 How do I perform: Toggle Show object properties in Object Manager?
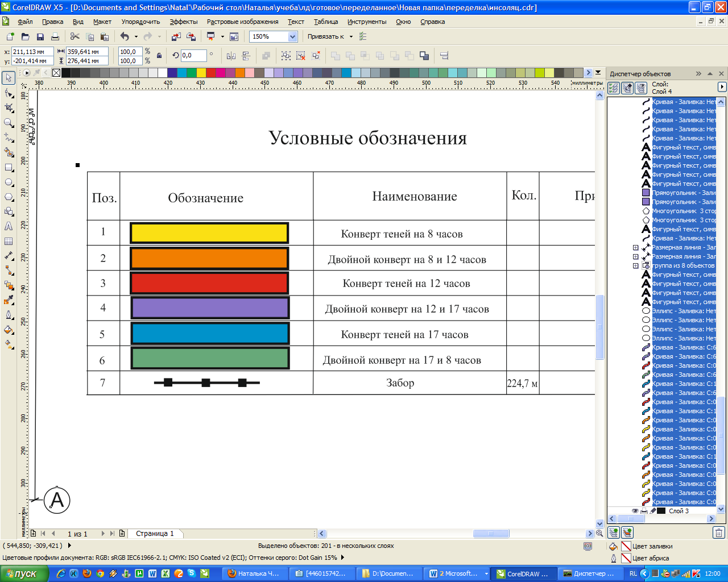point(613,88)
